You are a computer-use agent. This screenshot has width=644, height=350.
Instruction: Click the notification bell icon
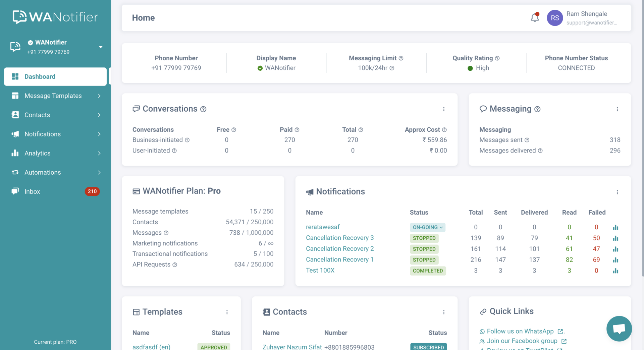point(535,17)
